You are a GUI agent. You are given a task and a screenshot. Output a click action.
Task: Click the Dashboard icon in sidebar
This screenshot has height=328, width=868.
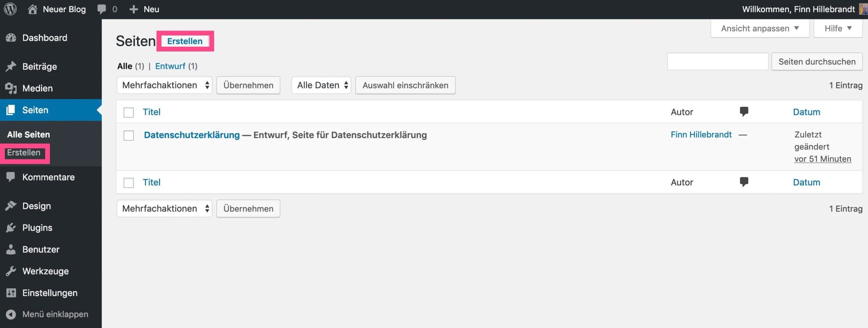[11, 38]
